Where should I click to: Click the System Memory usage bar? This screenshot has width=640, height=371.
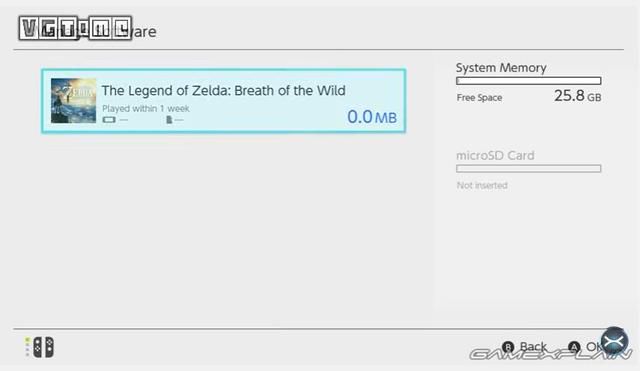[529, 81]
